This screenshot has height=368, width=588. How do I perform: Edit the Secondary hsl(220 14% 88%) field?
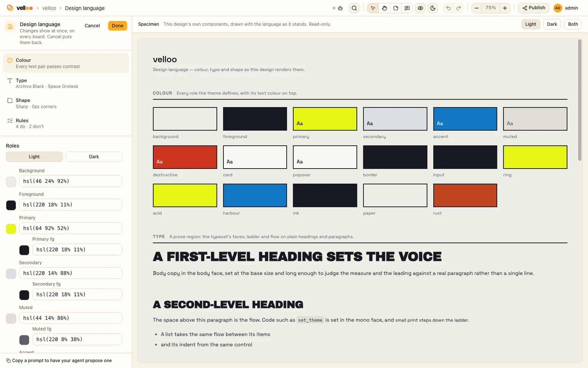71,273
